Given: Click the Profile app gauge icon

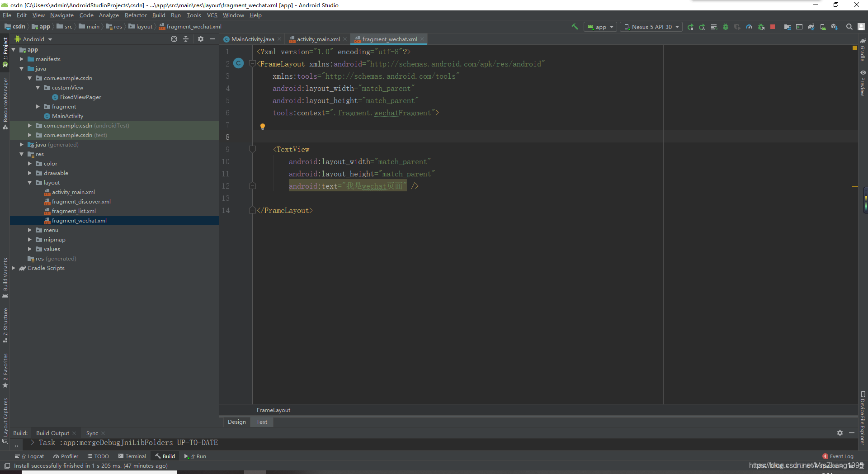Looking at the screenshot, I should coord(749,27).
